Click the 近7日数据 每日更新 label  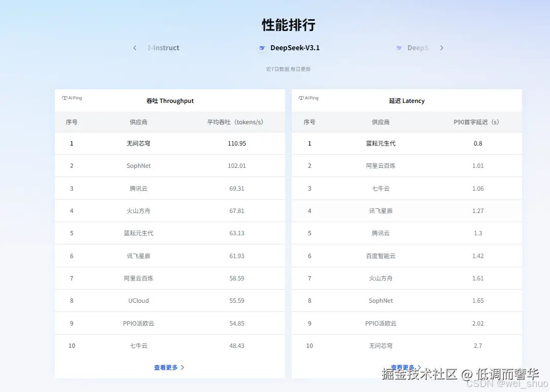pos(288,69)
